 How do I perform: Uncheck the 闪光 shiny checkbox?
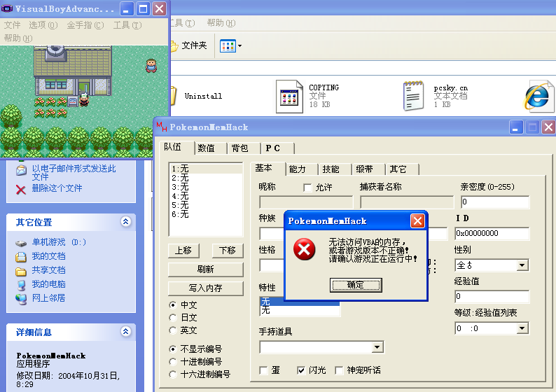301,371
